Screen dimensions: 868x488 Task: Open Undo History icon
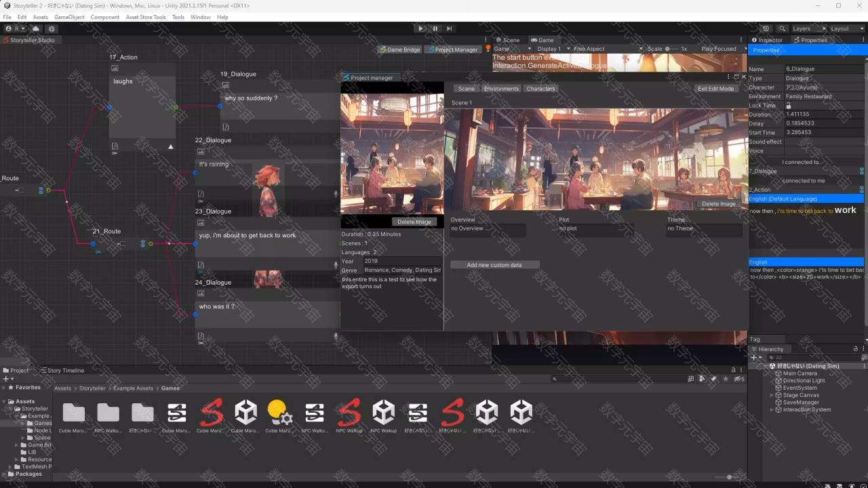tap(766, 28)
